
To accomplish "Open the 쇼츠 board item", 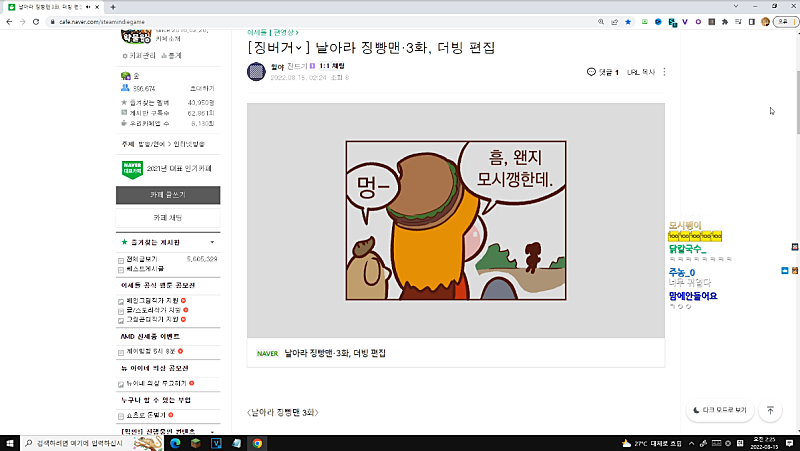I will coord(146,415).
